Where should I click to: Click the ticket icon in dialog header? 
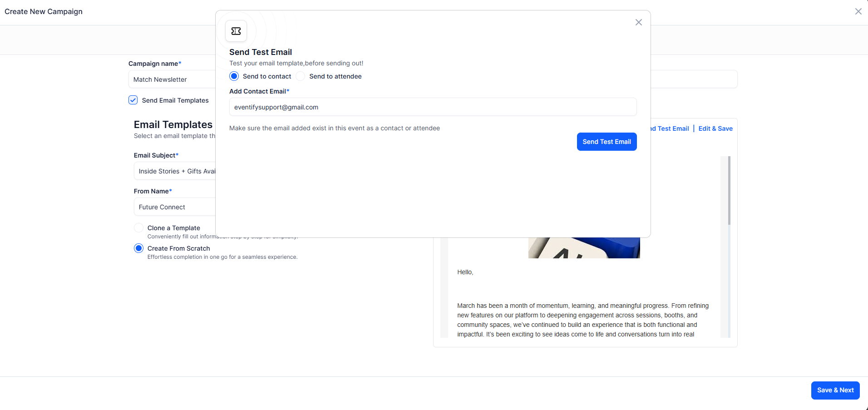pos(236,31)
